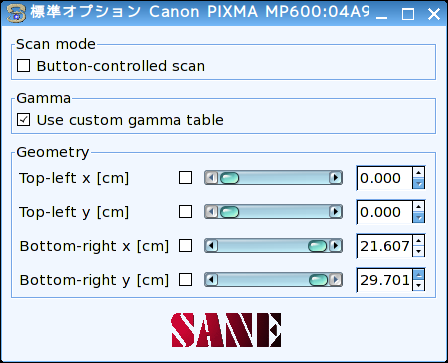Click left arrow of Bottom-right x slider
The image size is (448, 363).
(211, 246)
